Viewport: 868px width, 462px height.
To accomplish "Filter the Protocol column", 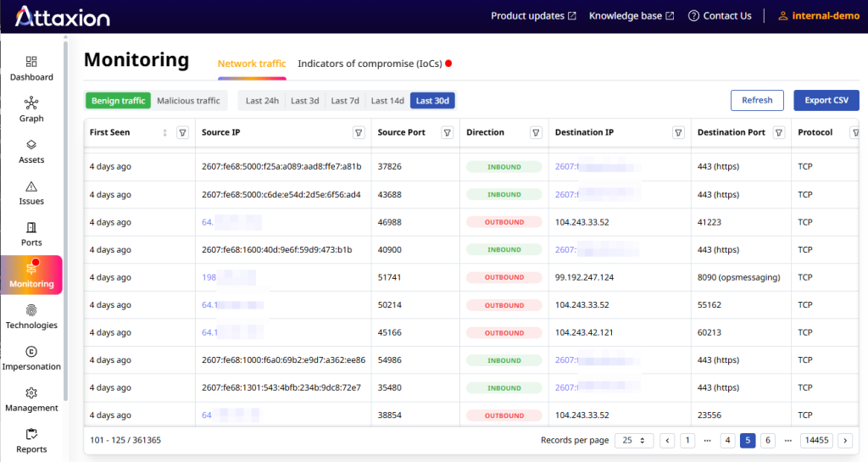I will pos(855,133).
